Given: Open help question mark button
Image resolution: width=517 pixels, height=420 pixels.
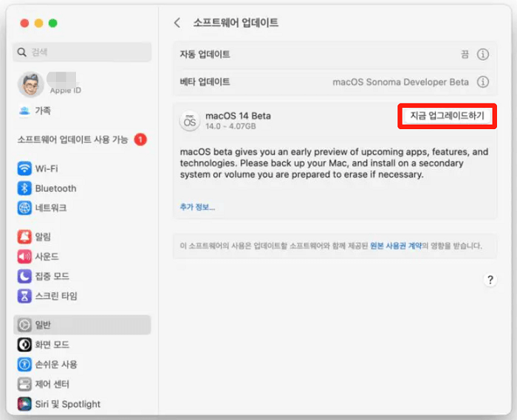Looking at the screenshot, I should pos(490,280).
